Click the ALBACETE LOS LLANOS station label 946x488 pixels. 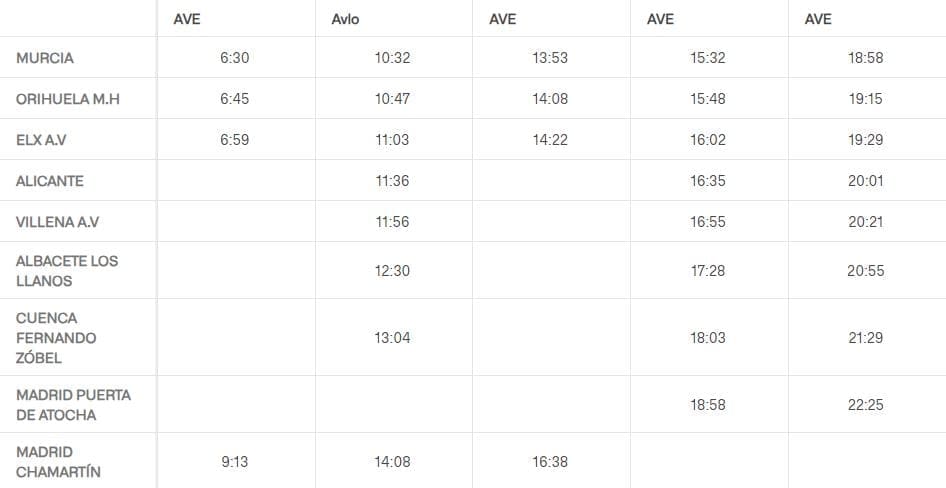tap(67, 271)
